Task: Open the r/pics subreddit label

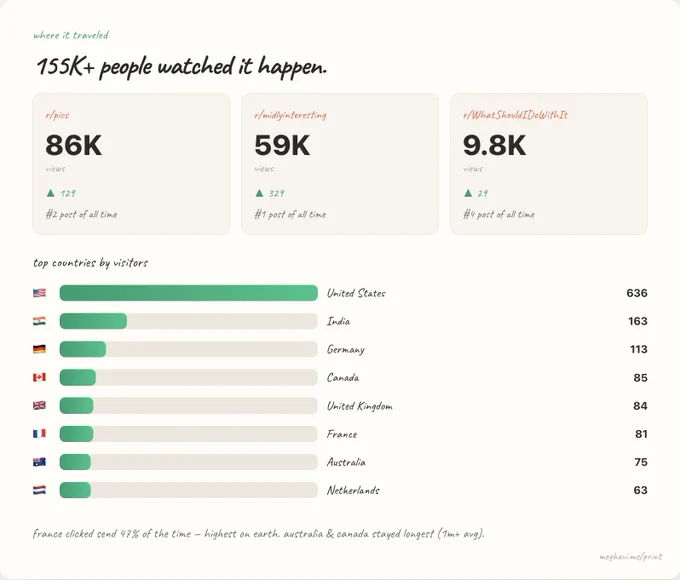Action: point(57,115)
